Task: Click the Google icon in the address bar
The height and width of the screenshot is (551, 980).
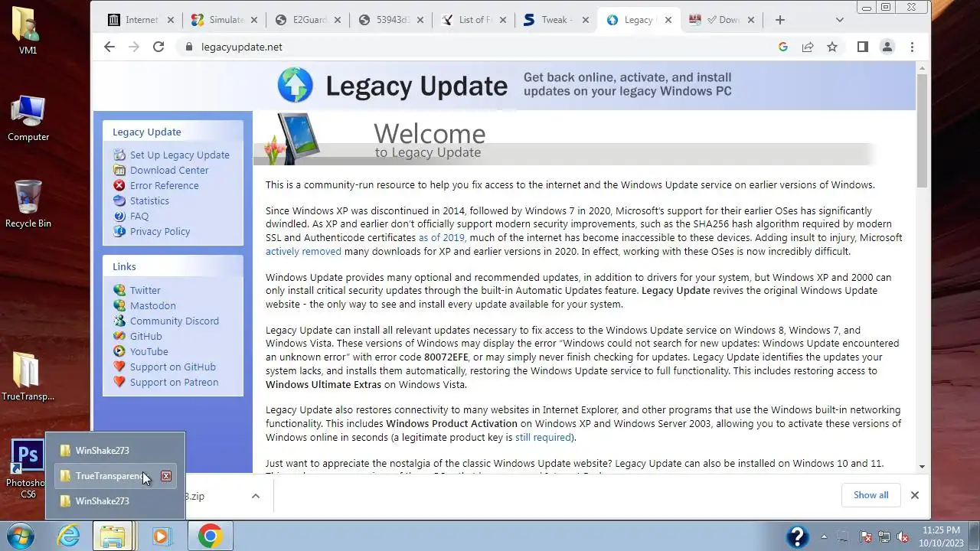Action: pyautogui.click(x=782, y=47)
